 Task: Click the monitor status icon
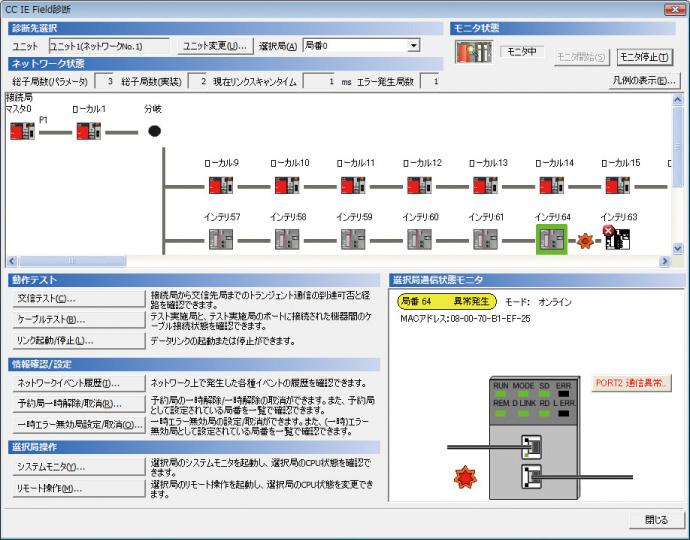coord(471,53)
